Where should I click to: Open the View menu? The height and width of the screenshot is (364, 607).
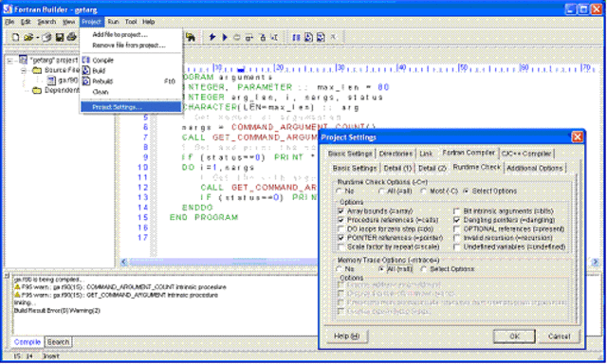69,22
